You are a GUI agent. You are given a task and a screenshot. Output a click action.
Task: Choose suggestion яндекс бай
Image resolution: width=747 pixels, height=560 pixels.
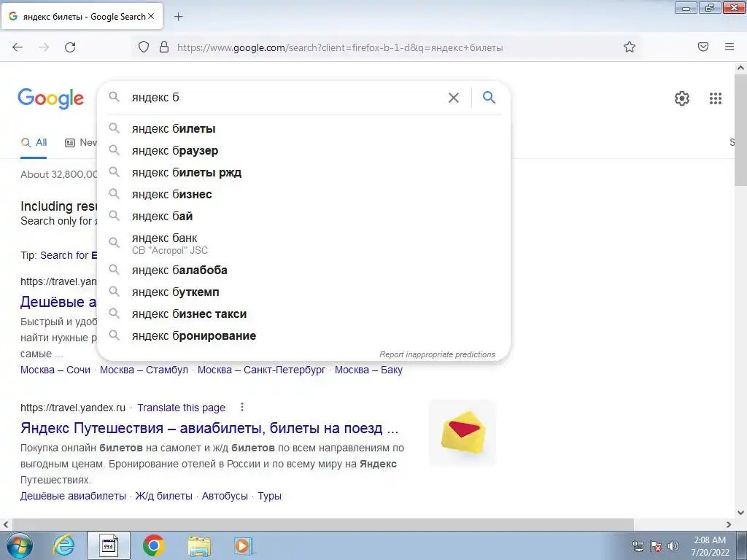[304, 216]
